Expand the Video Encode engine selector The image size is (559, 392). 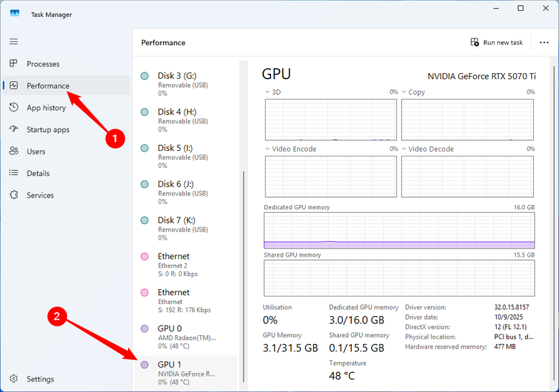click(x=267, y=148)
